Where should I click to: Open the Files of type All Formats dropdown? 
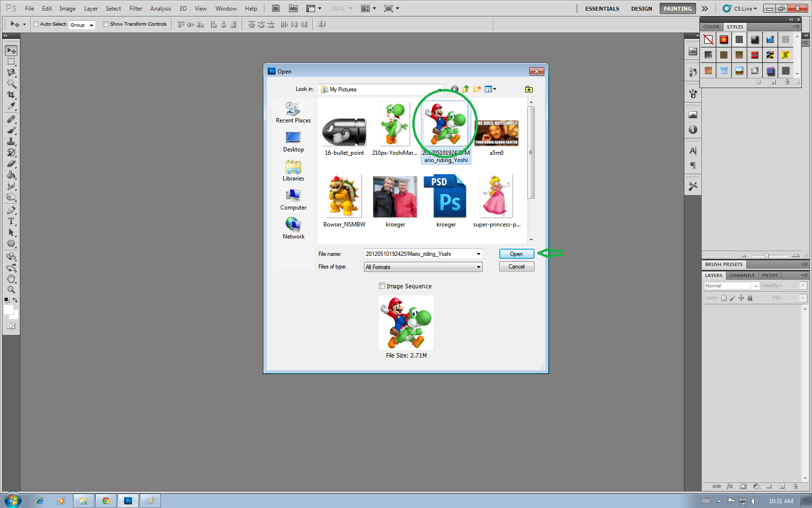pyautogui.click(x=423, y=267)
